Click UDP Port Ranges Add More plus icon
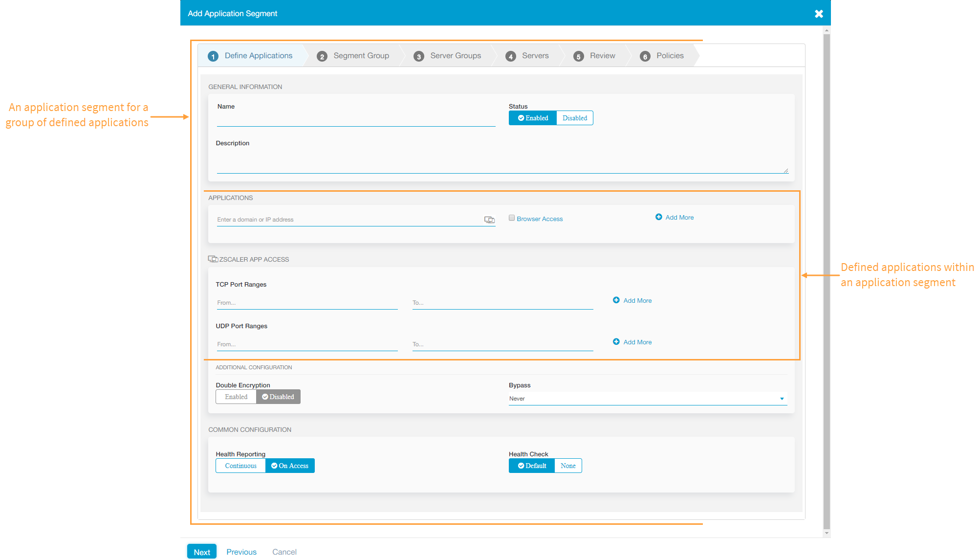This screenshot has width=980, height=560. coord(616,342)
